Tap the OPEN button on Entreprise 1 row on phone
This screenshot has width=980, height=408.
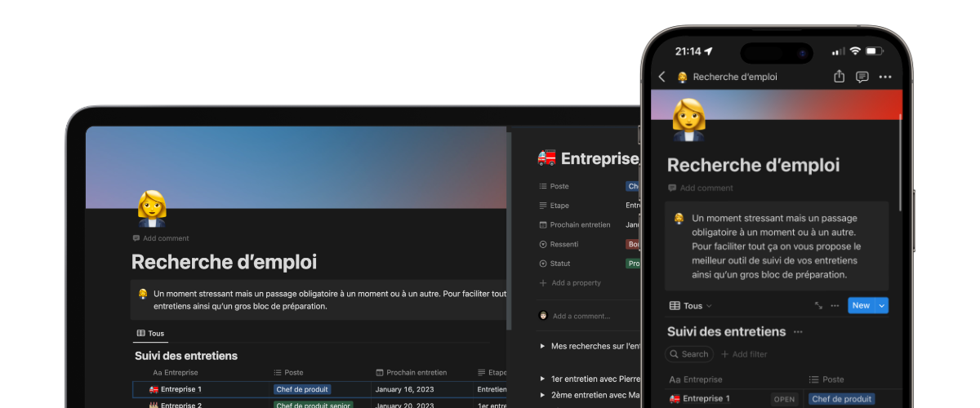click(784, 399)
